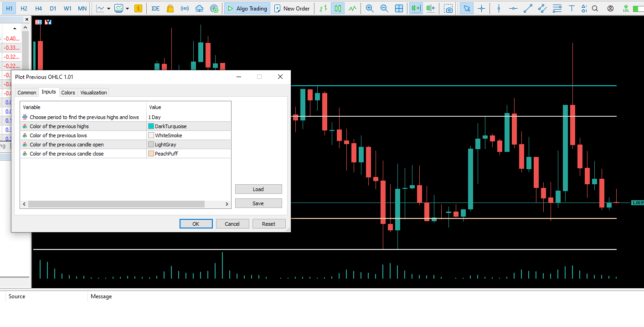
Task: Reset the Plot Previous OHLC inputs
Action: click(x=269, y=223)
